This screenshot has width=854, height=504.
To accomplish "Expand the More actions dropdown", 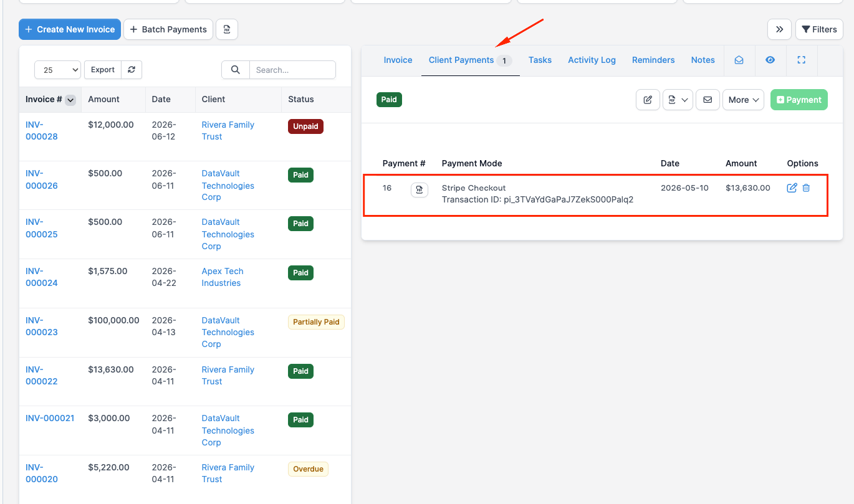I will 743,100.
